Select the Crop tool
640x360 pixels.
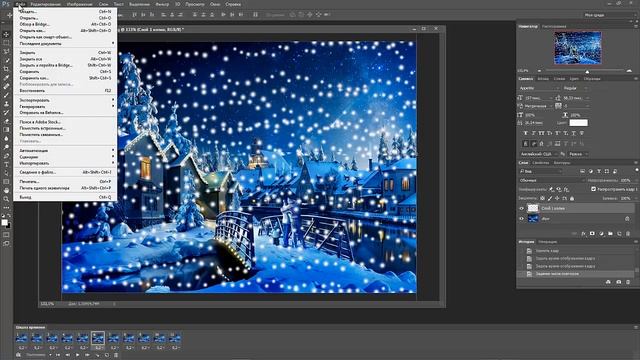tap(6, 69)
